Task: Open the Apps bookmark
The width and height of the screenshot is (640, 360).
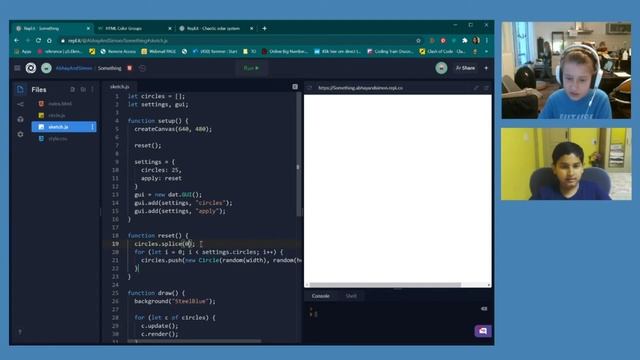Action: [23, 51]
